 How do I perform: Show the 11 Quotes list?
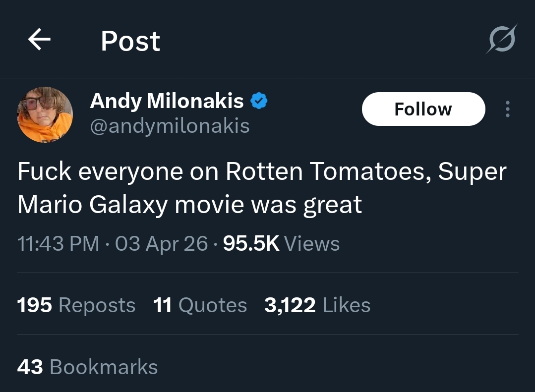pos(200,305)
